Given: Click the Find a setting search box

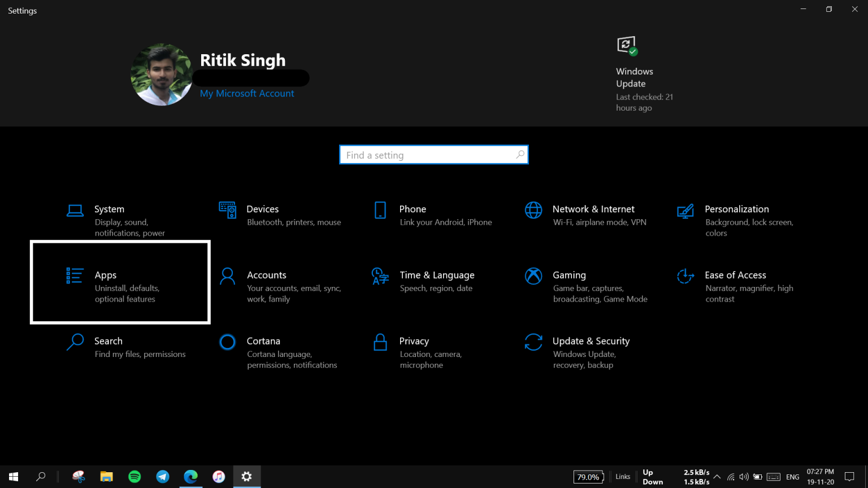Looking at the screenshot, I should (433, 154).
